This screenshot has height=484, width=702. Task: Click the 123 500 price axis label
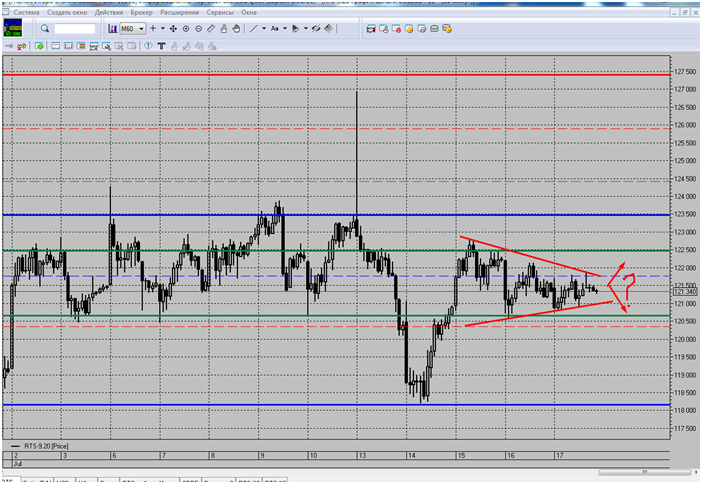click(x=685, y=214)
